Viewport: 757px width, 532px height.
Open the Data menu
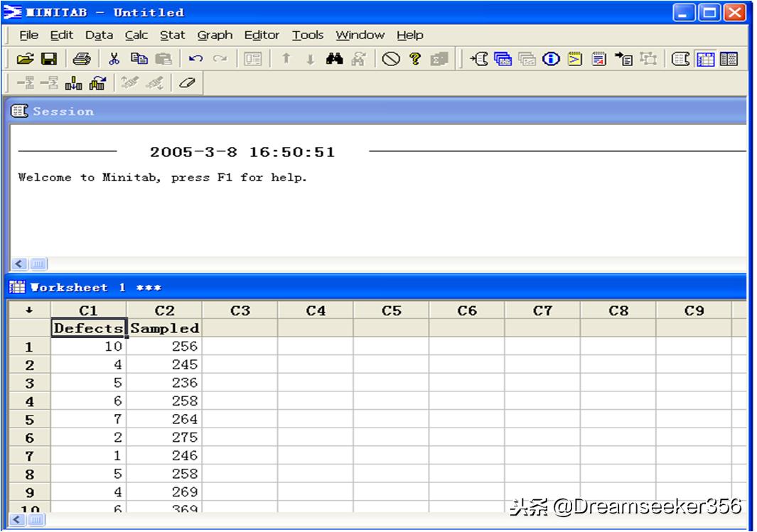pyautogui.click(x=99, y=36)
